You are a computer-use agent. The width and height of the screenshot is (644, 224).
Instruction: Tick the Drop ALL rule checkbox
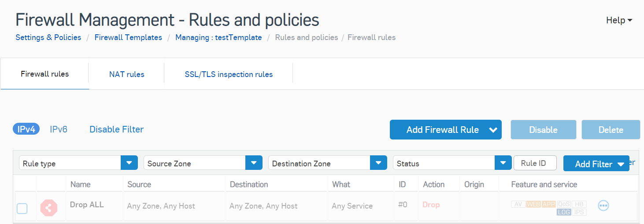click(x=22, y=209)
